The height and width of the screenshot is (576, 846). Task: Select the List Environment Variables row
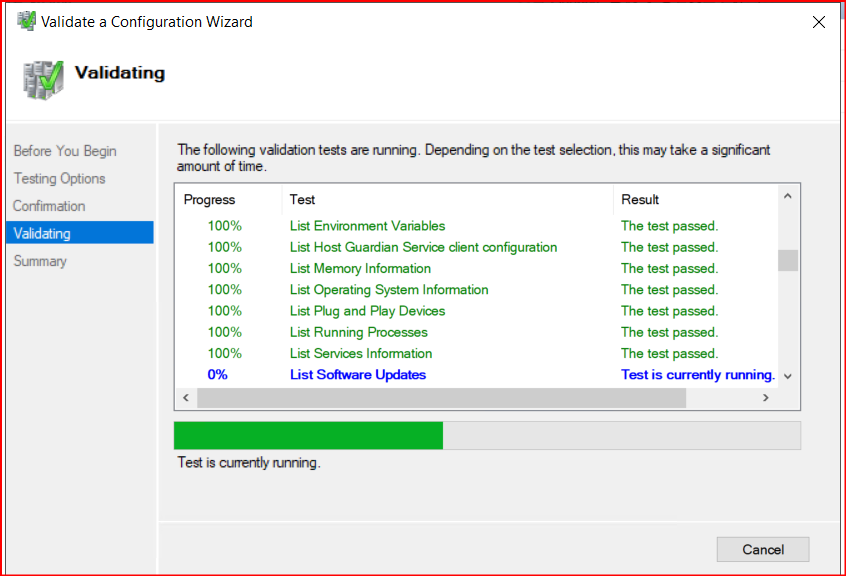coord(367,226)
